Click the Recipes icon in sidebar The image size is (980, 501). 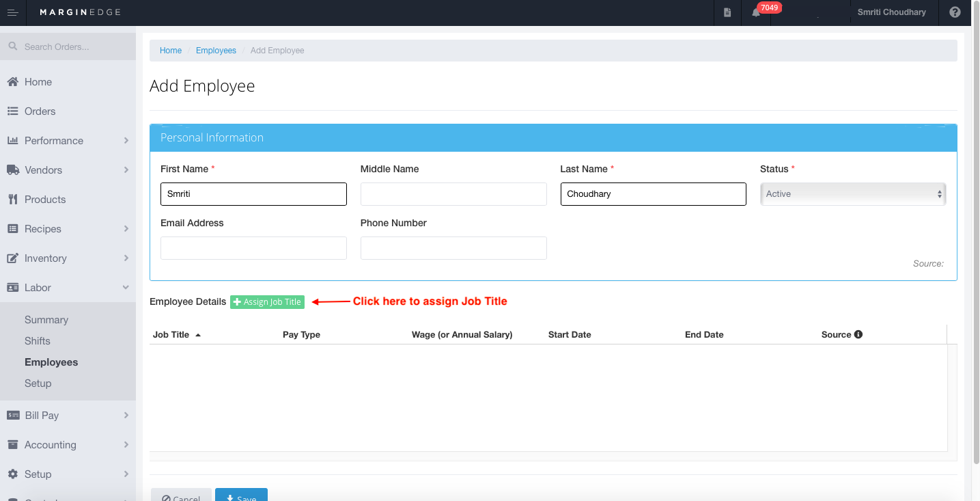[12, 229]
